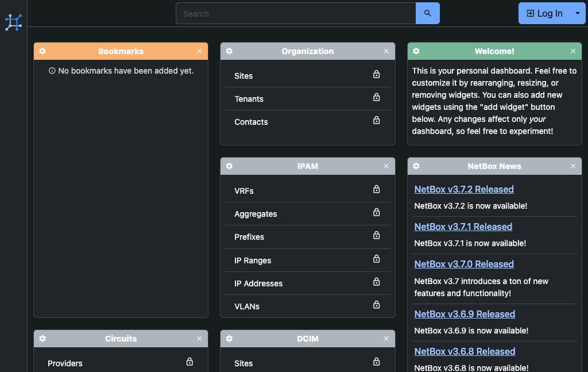The height and width of the screenshot is (372, 588).
Task: Click lock icon beside Aggregates
Action: tap(377, 213)
